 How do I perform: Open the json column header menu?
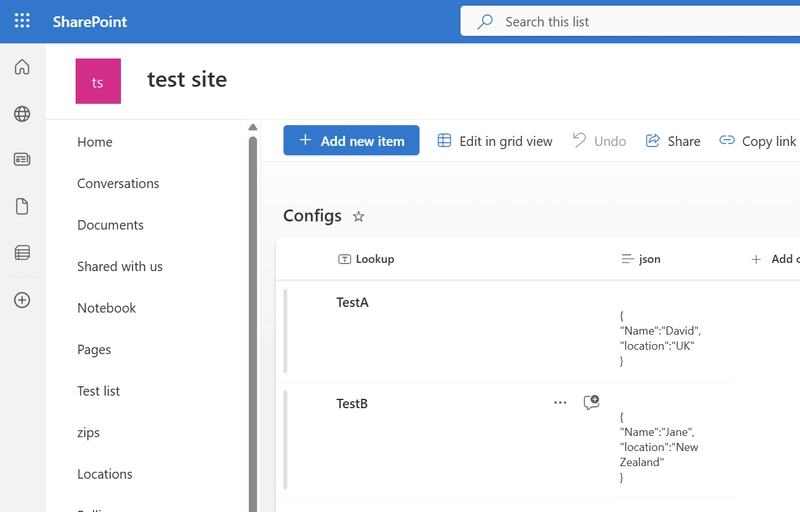[641, 259]
